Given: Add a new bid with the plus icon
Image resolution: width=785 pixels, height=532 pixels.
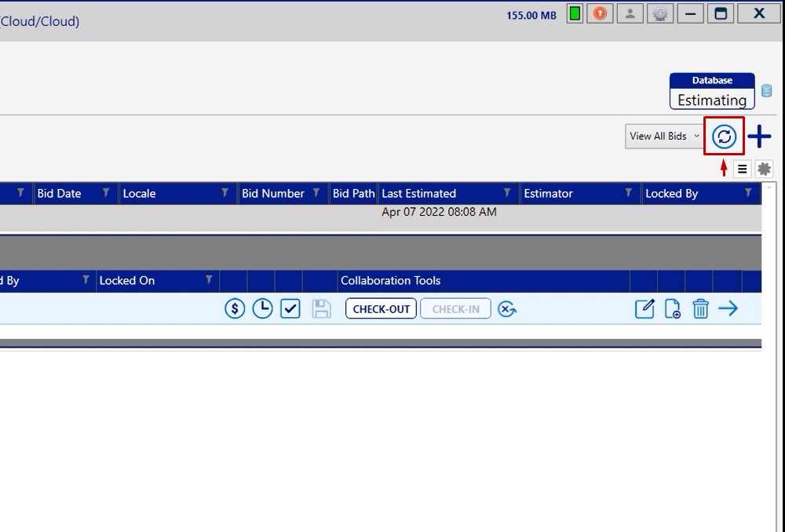Looking at the screenshot, I should 759,137.
